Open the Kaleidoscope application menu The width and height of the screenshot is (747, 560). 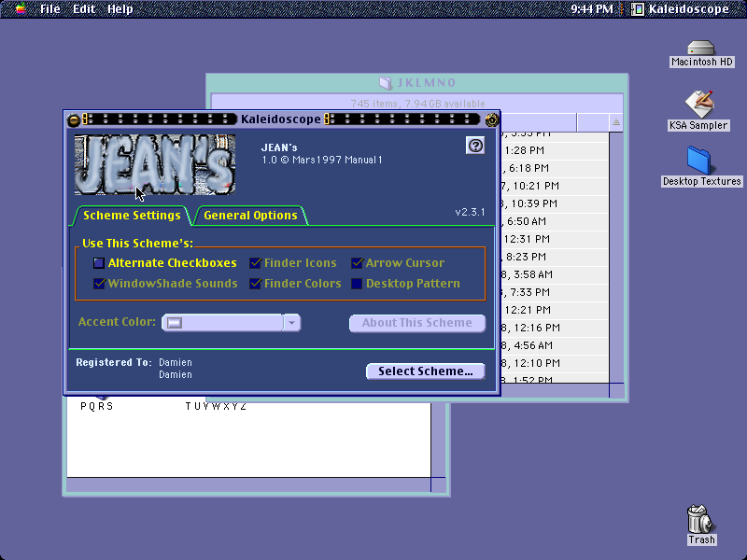point(681,8)
